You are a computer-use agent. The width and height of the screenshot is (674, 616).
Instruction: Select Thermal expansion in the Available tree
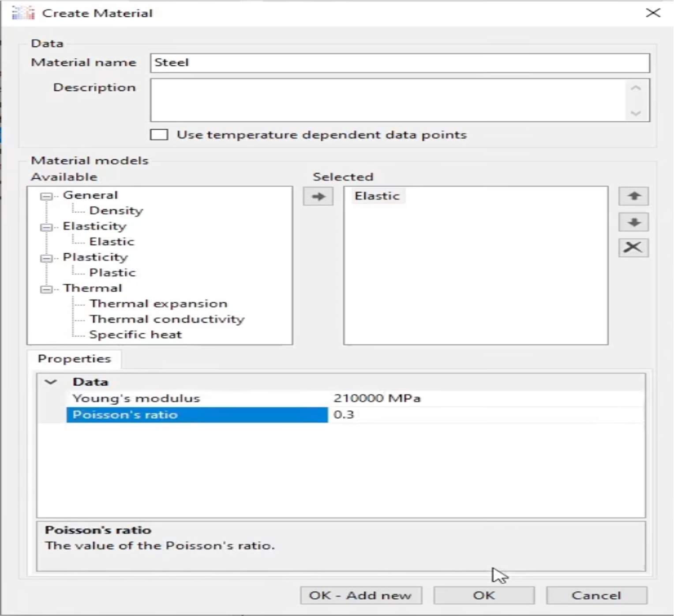[158, 304]
